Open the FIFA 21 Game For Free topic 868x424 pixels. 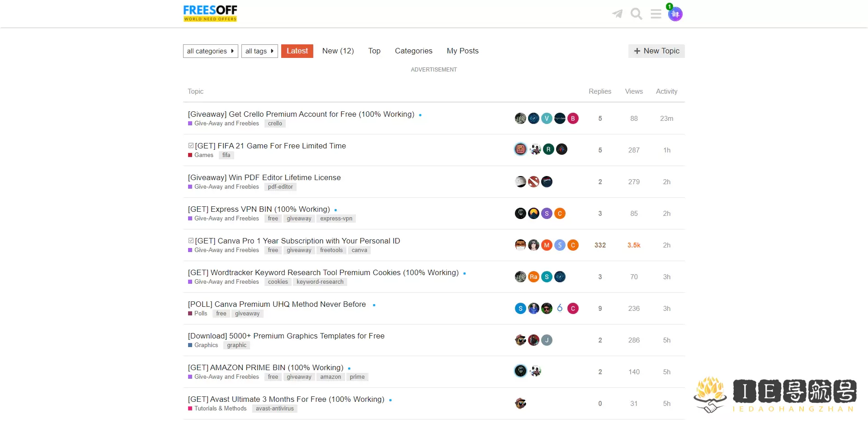[x=270, y=146]
